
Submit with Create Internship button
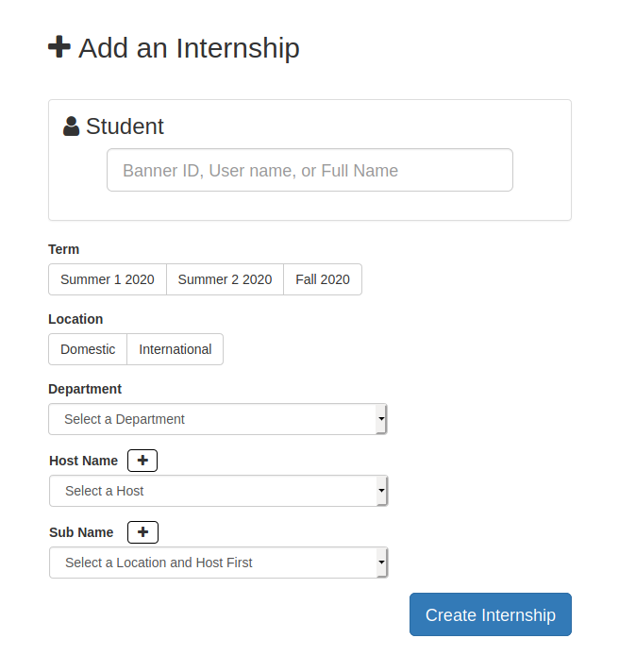[x=491, y=614]
